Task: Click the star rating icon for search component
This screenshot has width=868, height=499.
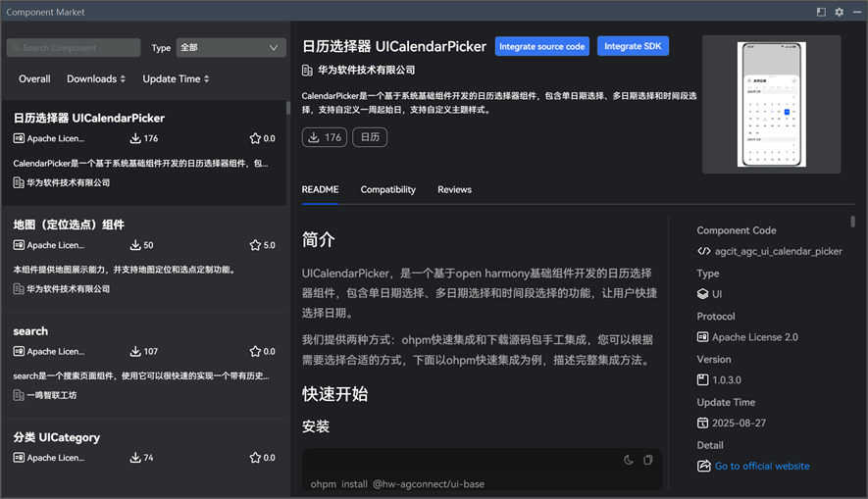Action: pos(255,352)
